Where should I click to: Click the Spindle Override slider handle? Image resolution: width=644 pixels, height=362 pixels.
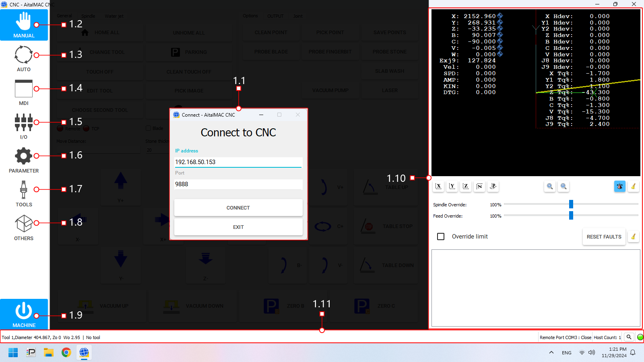point(571,204)
